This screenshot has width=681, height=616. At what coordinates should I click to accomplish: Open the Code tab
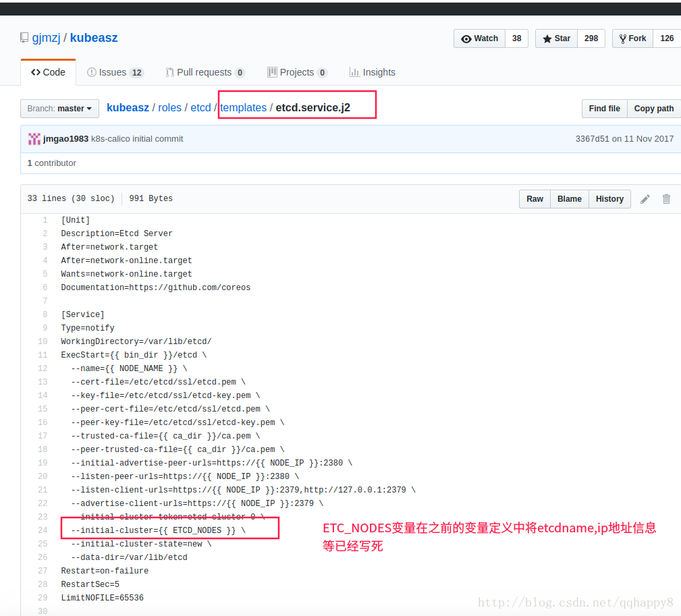[x=48, y=72]
